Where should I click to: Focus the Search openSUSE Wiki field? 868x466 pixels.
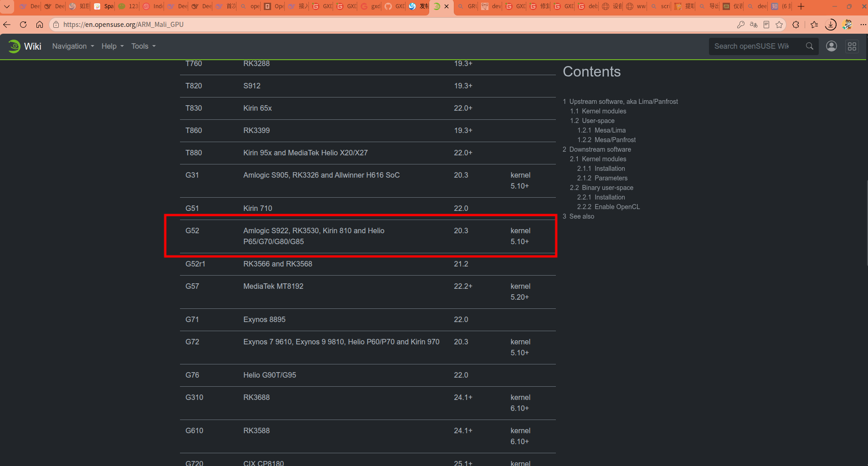point(756,46)
